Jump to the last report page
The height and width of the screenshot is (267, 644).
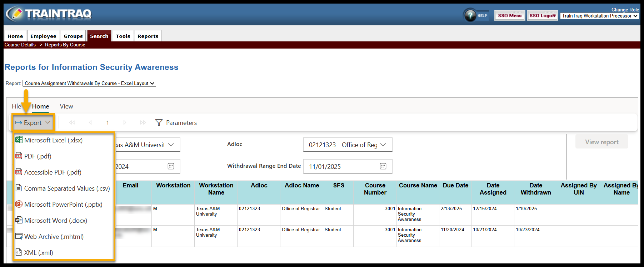[x=143, y=122]
